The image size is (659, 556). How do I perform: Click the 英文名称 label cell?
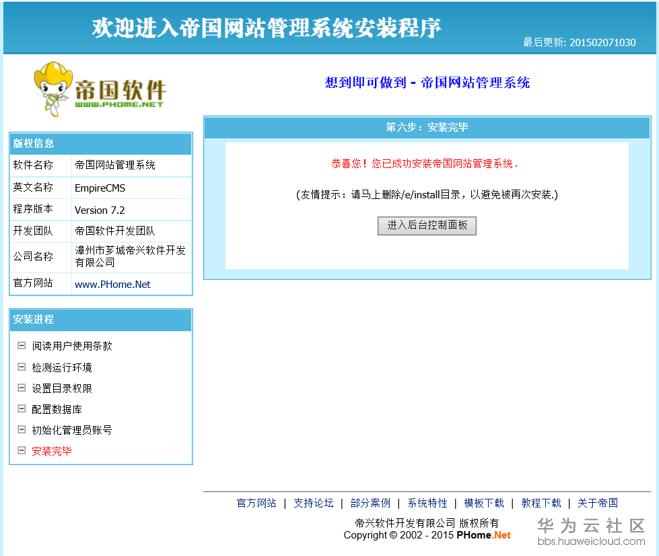pyautogui.click(x=40, y=187)
